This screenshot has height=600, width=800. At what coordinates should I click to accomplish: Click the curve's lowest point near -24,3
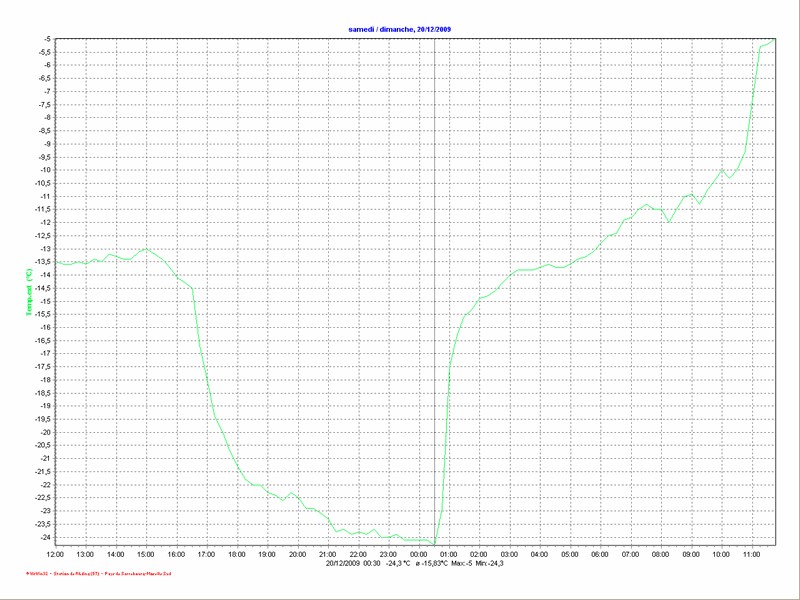(434, 544)
